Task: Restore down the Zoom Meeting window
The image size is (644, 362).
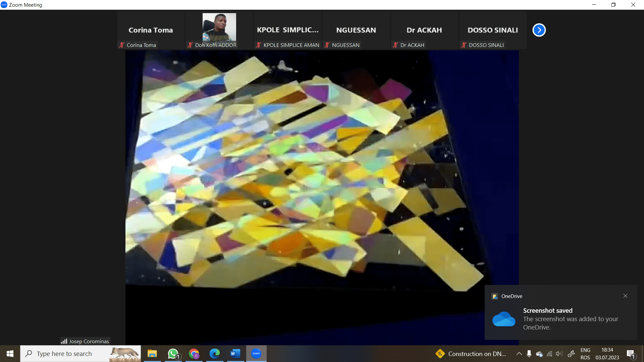Action: 613,5
